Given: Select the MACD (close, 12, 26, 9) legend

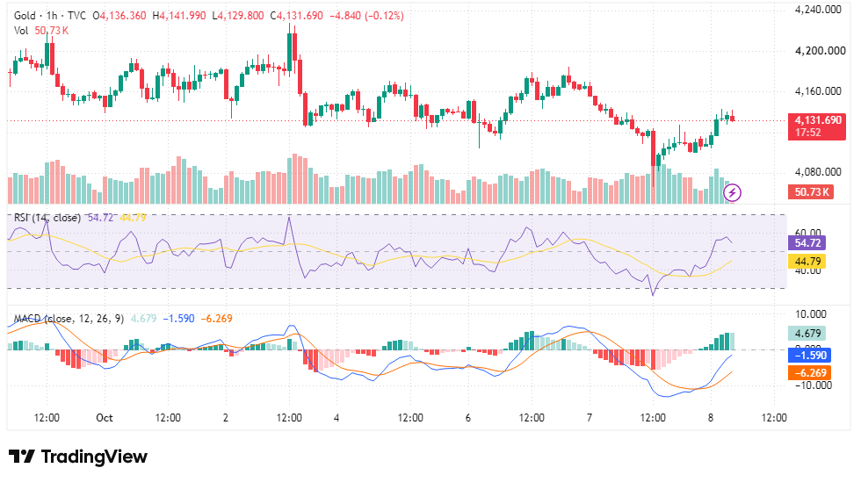Looking at the screenshot, I should pos(69,319).
